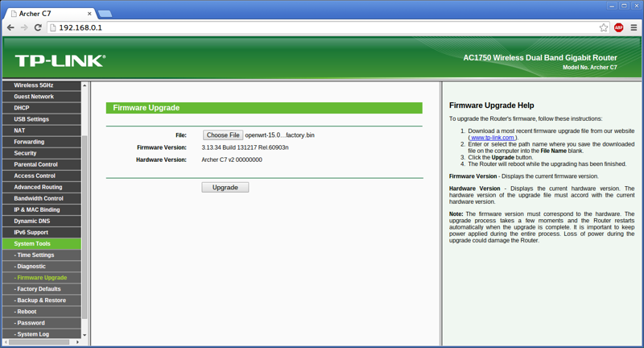Collapse the System Tools menu
Screen dimensions: 644x348
[42, 243]
